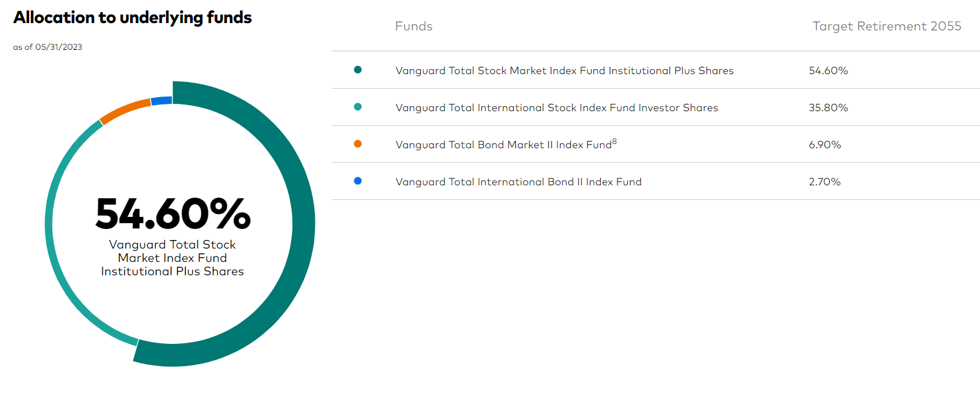
Task: Click footnote 8 superscript after Bond Market II
Action: (615, 142)
